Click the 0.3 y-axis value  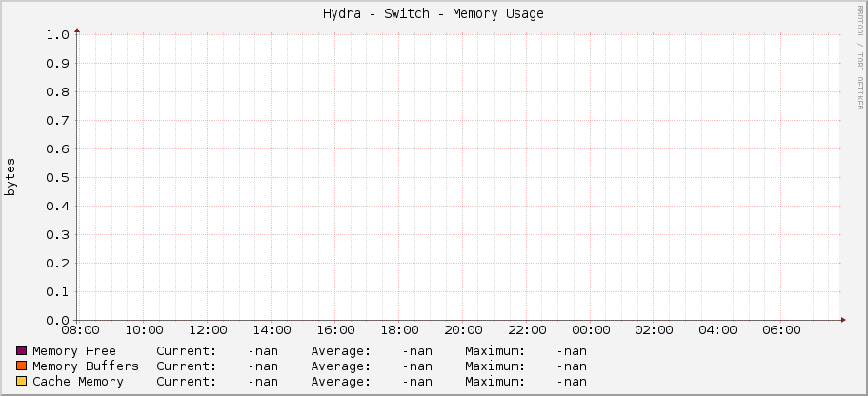tap(57, 235)
